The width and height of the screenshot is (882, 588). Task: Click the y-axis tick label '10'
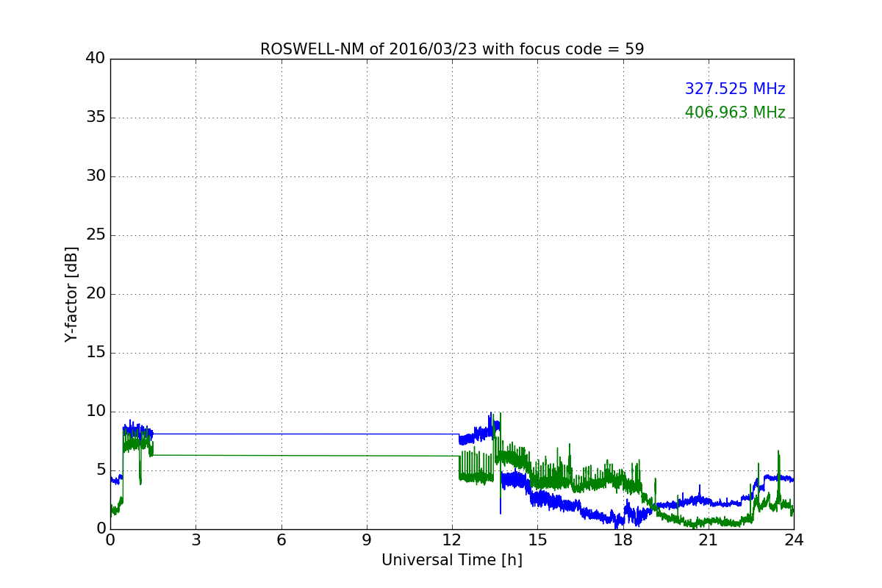pyautogui.click(x=96, y=412)
